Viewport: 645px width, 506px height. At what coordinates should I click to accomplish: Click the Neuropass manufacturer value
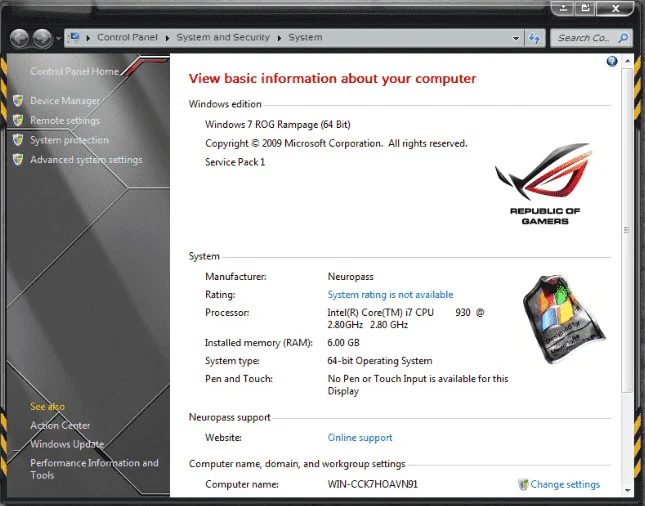click(x=350, y=276)
